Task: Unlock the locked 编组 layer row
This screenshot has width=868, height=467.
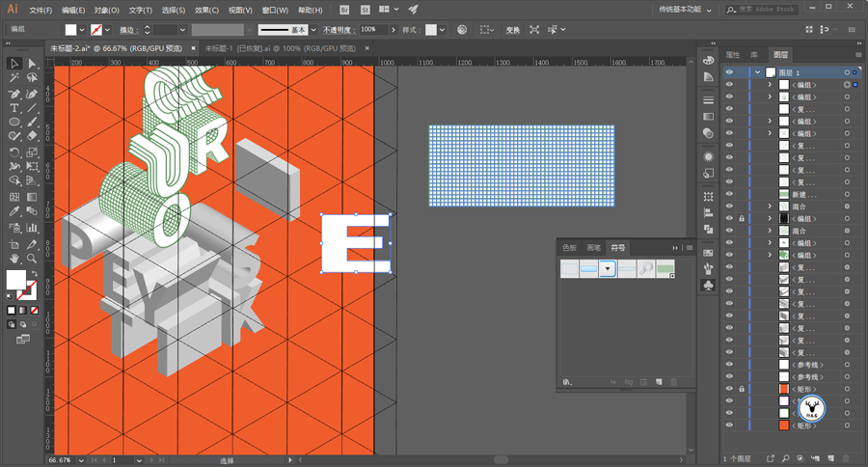Action: click(x=742, y=219)
